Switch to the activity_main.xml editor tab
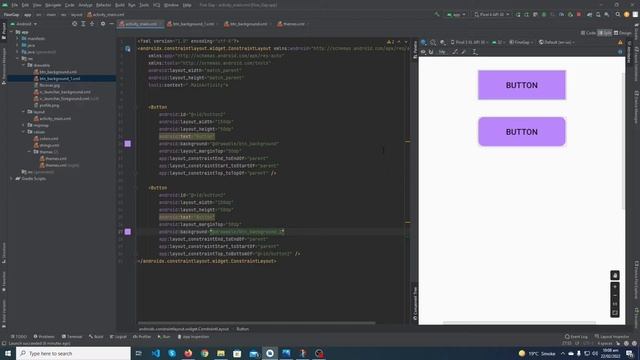The height and width of the screenshot is (360, 640). tap(140, 24)
